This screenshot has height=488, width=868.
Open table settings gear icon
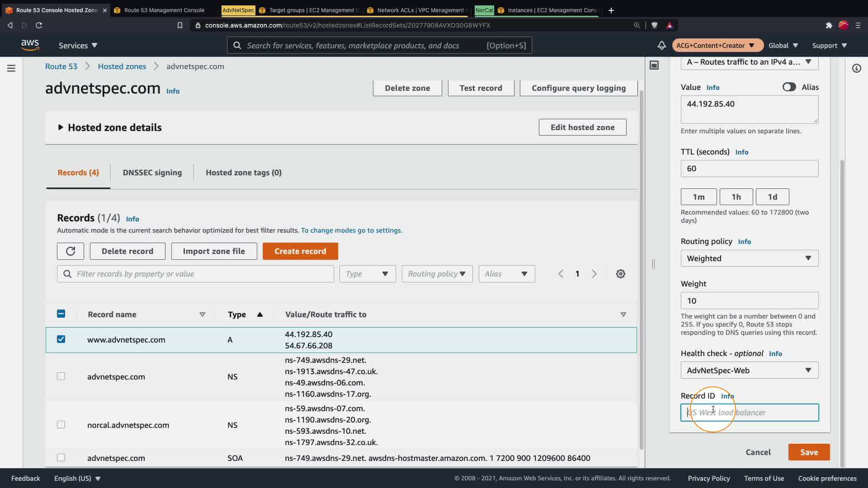(620, 274)
